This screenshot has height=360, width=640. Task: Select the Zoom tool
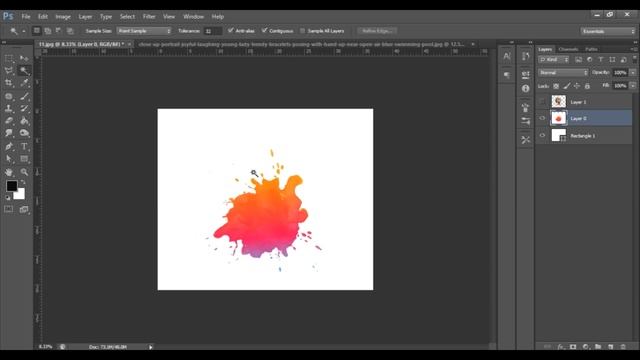pos(24,172)
